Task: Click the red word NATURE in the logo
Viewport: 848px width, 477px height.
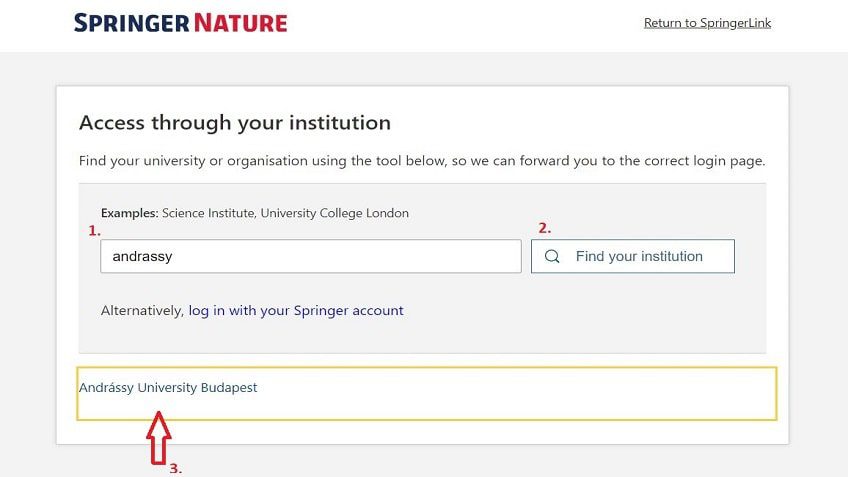Action: (240, 23)
